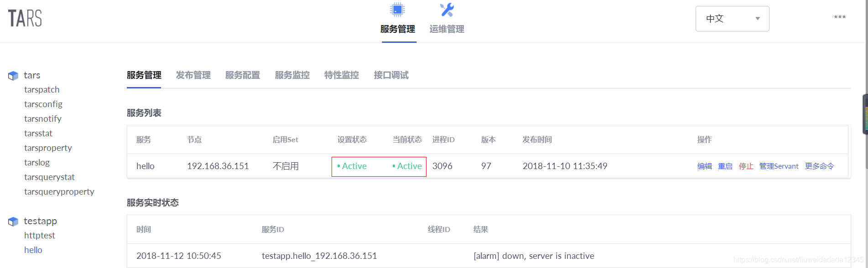Click the Active status under 当前状态
Viewport: 868px width, 268px height.
tap(407, 166)
